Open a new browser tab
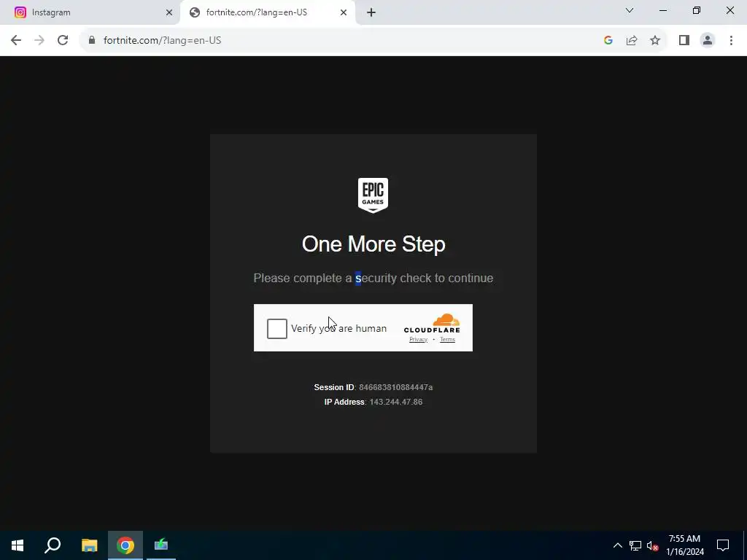This screenshot has height=560, width=747. [x=371, y=12]
